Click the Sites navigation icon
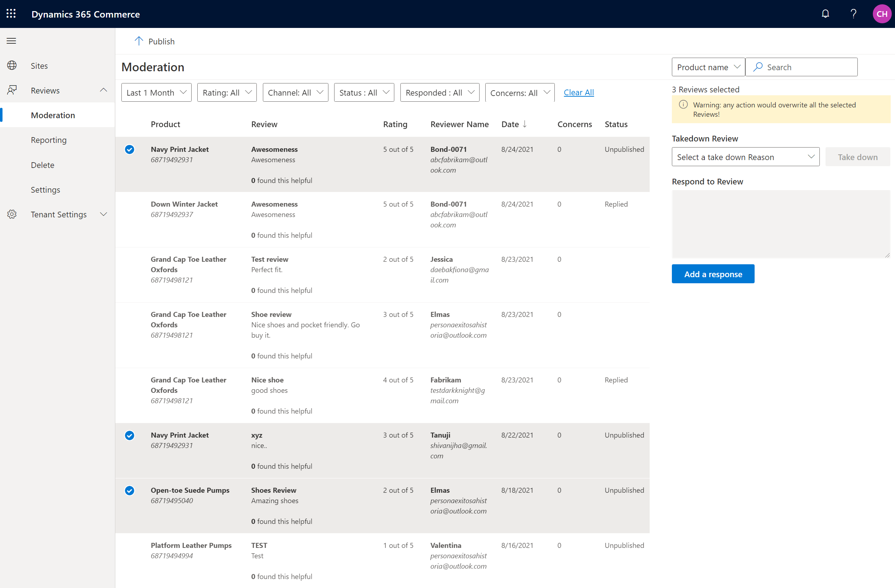The width and height of the screenshot is (895, 588). pyautogui.click(x=12, y=65)
